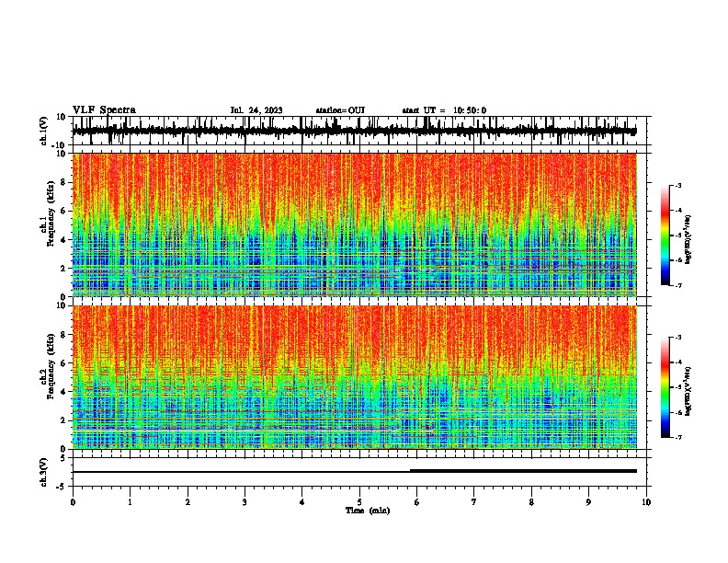This screenshot has height=563, width=728.
Task: Click the "0" tick on the time axis
Action: (x=73, y=502)
